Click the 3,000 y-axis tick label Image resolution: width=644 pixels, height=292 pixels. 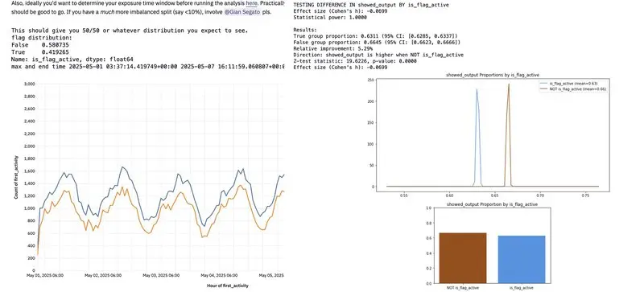point(30,84)
